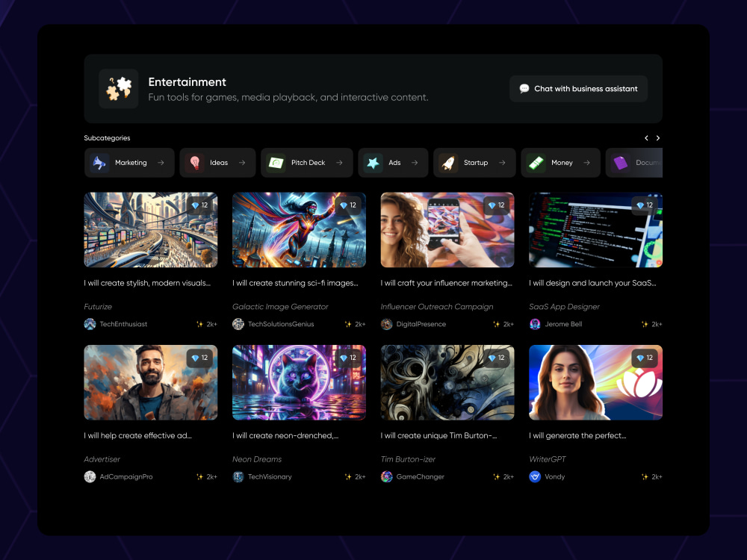Open 'I will design and launch your SaaS...' title
This screenshot has width=747, height=560.
pyautogui.click(x=592, y=283)
